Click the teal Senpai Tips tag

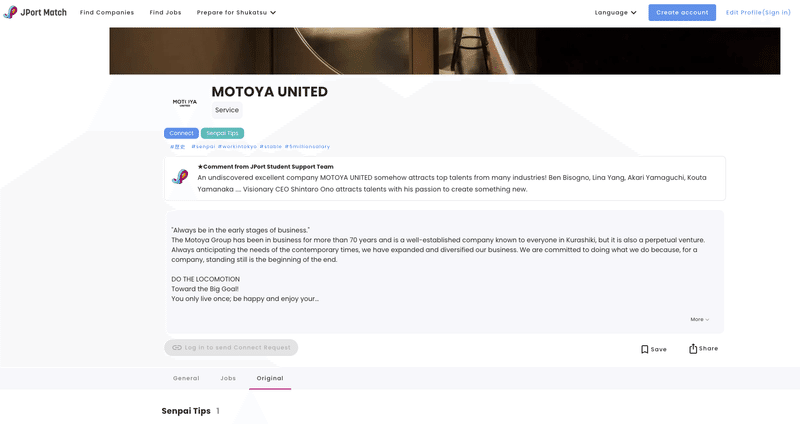pyautogui.click(x=222, y=133)
